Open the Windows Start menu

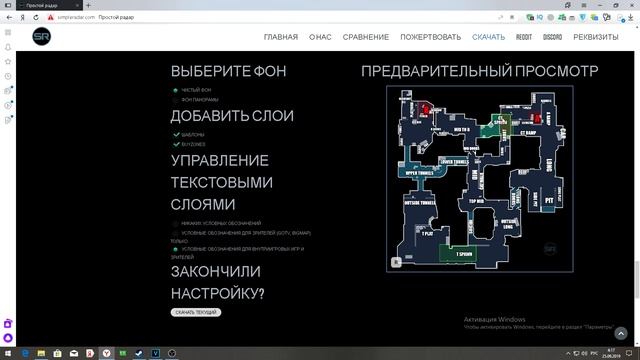pos(8,353)
